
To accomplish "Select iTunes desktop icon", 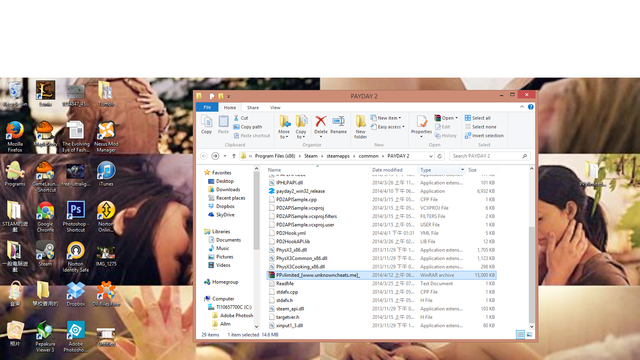I will point(106,173).
